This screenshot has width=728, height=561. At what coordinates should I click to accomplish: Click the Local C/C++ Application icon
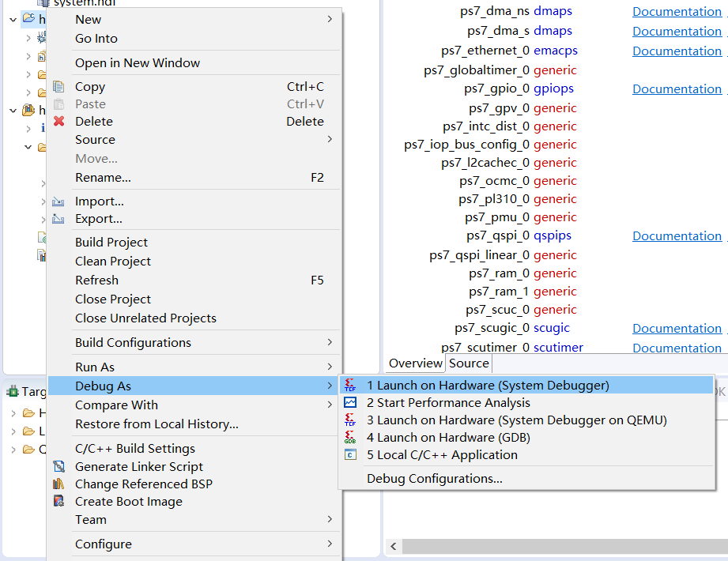click(351, 455)
